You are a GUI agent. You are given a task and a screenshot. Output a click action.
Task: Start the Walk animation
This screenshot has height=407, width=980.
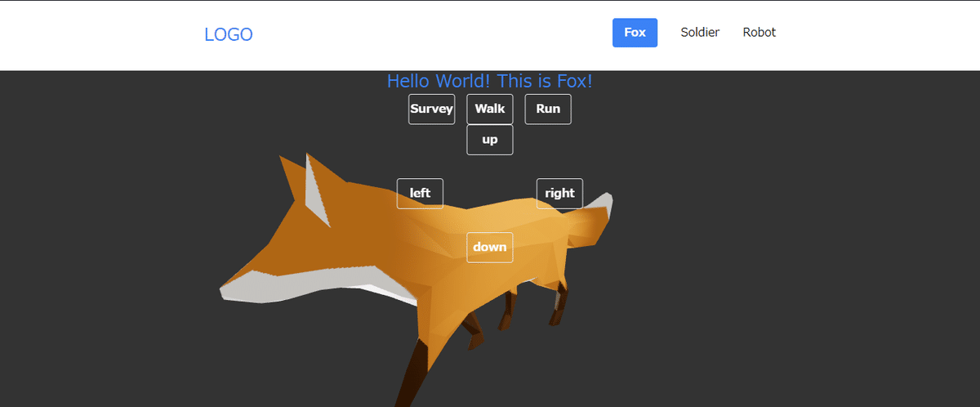pyautogui.click(x=490, y=109)
